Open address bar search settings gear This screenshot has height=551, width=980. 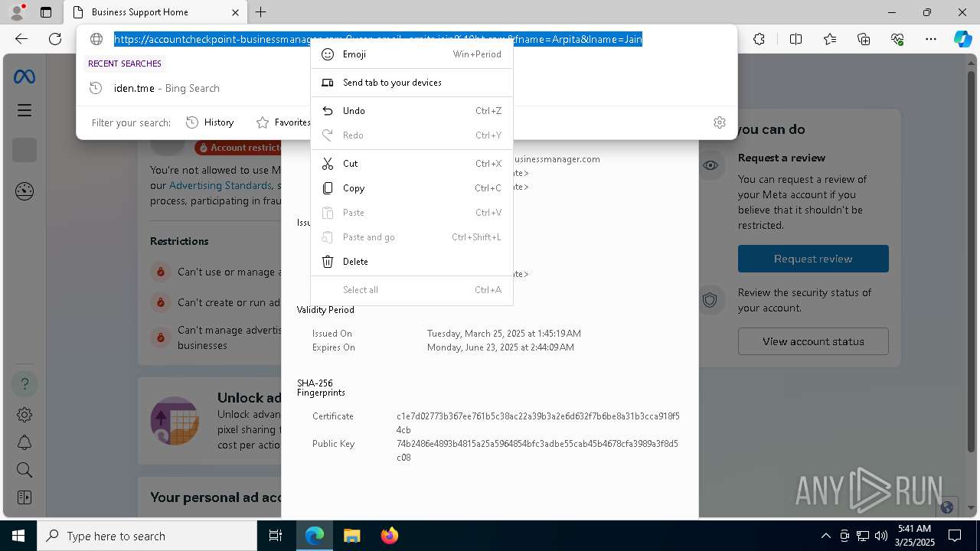point(720,122)
